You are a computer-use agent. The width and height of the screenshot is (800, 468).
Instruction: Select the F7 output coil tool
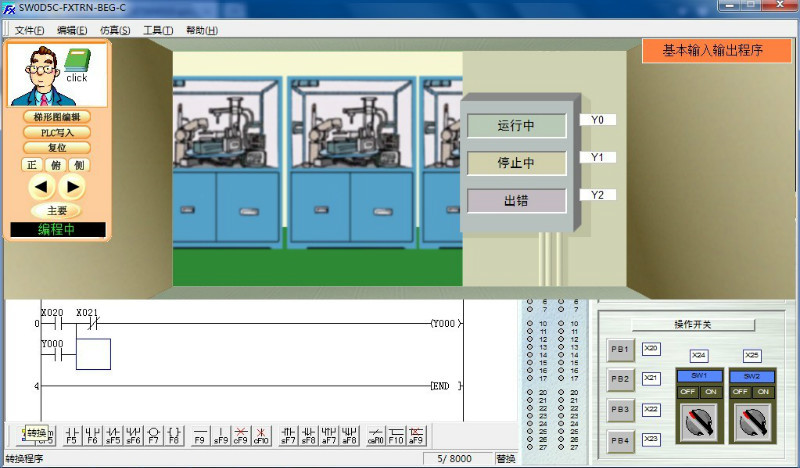[154, 435]
